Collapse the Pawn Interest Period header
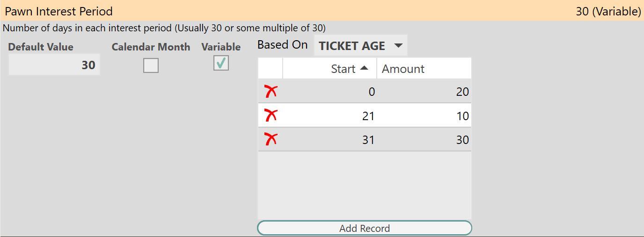This screenshot has width=644, height=237. pyautogui.click(x=322, y=11)
